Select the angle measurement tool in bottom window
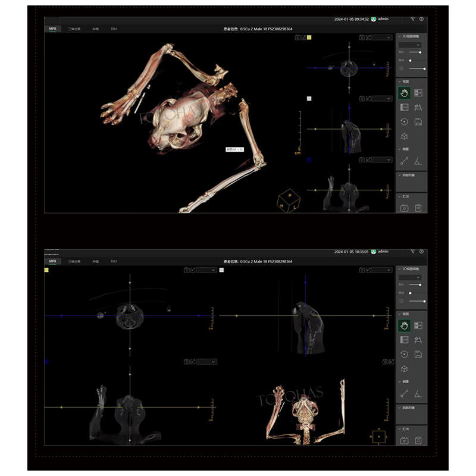The height and width of the screenshot is (476, 476). point(418,393)
